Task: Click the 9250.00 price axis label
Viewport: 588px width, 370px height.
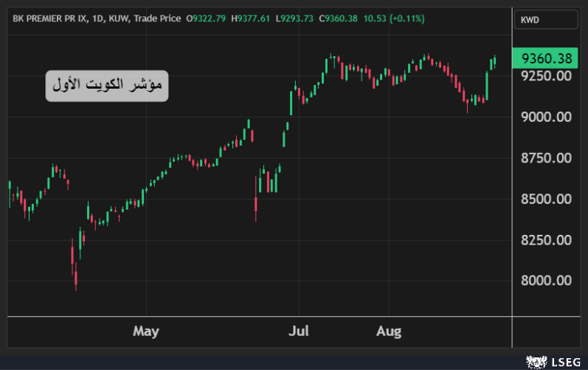Action: [546, 75]
